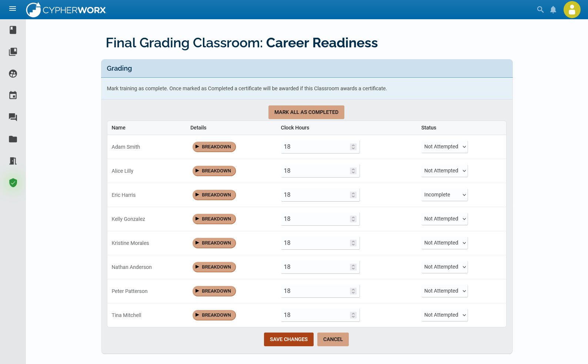This screenshot has height=364, width=588.
Task: Open the groups icon in sidebar
Action: pyautogui.click(x=13, y=74)
